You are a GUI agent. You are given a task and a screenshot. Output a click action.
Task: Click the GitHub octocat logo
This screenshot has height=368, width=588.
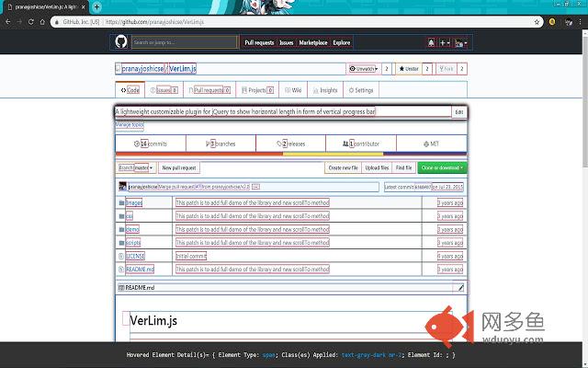120,41
